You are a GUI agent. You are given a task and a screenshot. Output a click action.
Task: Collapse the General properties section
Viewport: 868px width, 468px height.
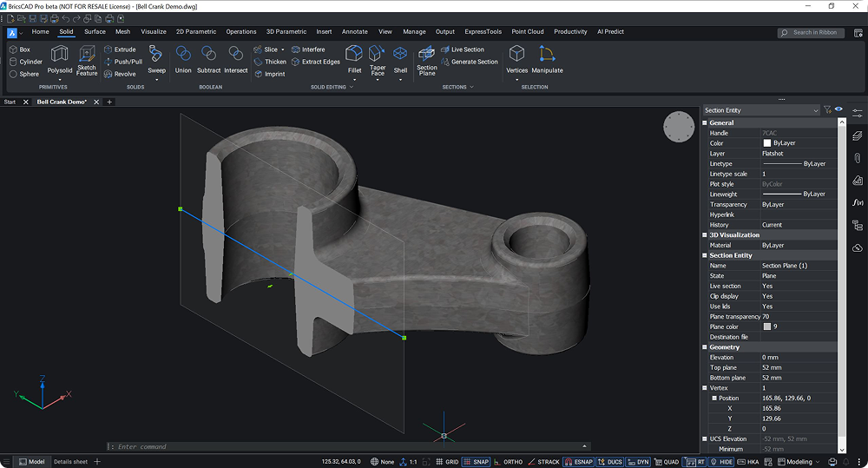pos(705,122)
